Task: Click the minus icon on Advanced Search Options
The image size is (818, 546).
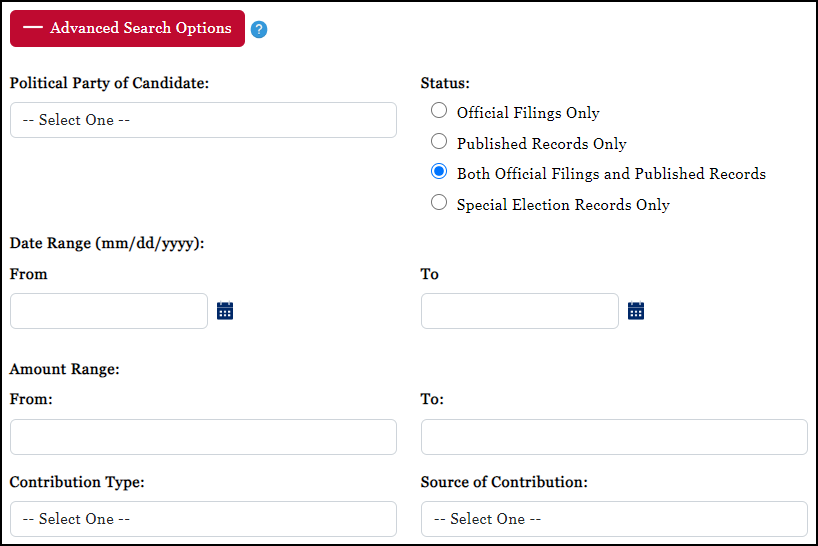Action: pyautogui.click(x=33, y=28)
